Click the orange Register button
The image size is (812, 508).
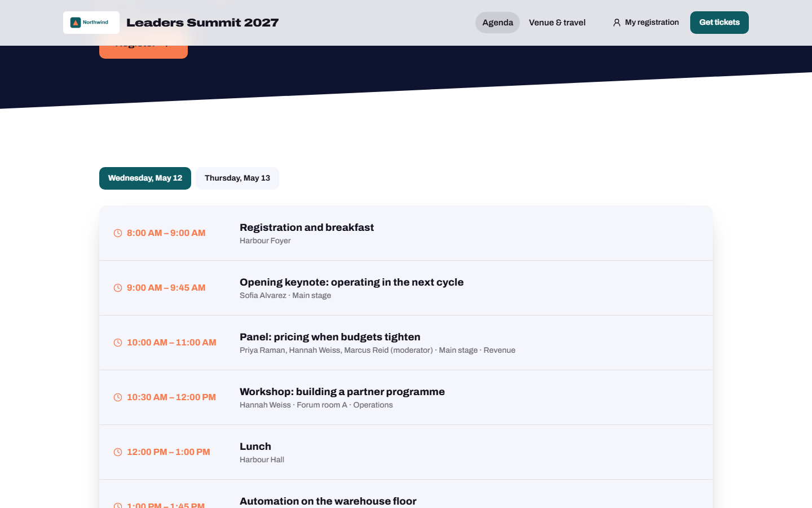[143, 51]
